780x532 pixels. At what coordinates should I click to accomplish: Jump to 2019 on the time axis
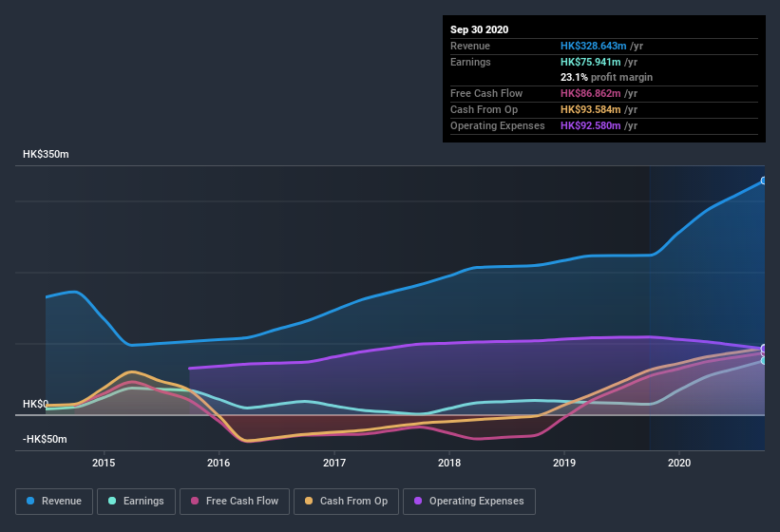(x=564, y=463)
